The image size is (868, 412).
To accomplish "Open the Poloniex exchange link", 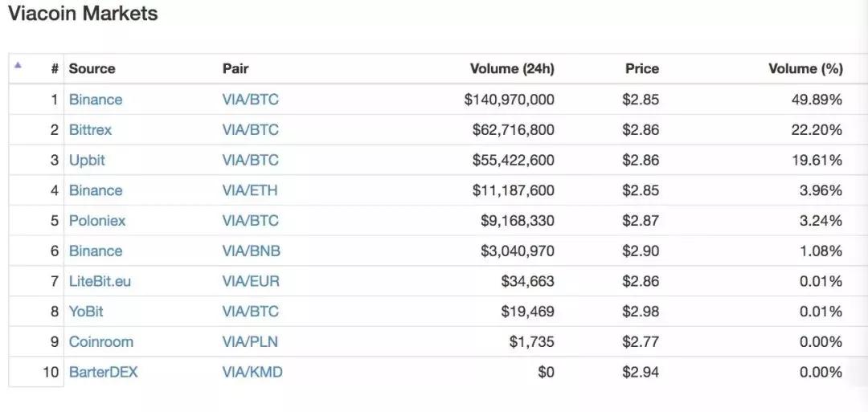I will 97,221.
